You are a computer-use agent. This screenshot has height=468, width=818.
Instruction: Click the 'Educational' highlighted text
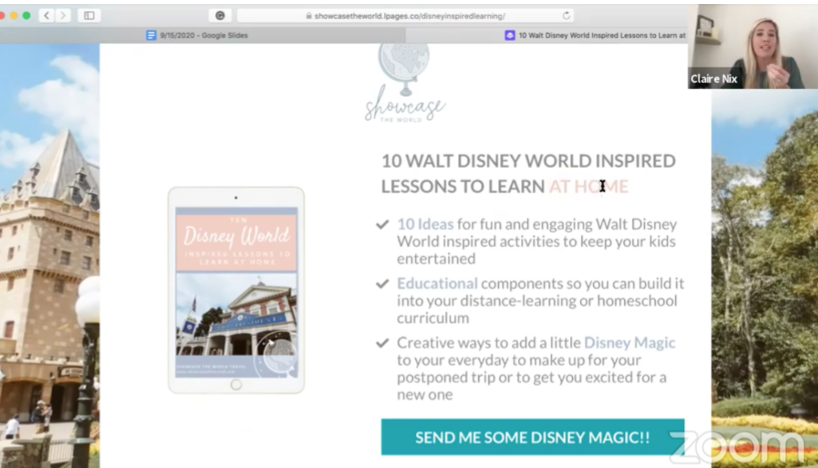pos(437,283)
